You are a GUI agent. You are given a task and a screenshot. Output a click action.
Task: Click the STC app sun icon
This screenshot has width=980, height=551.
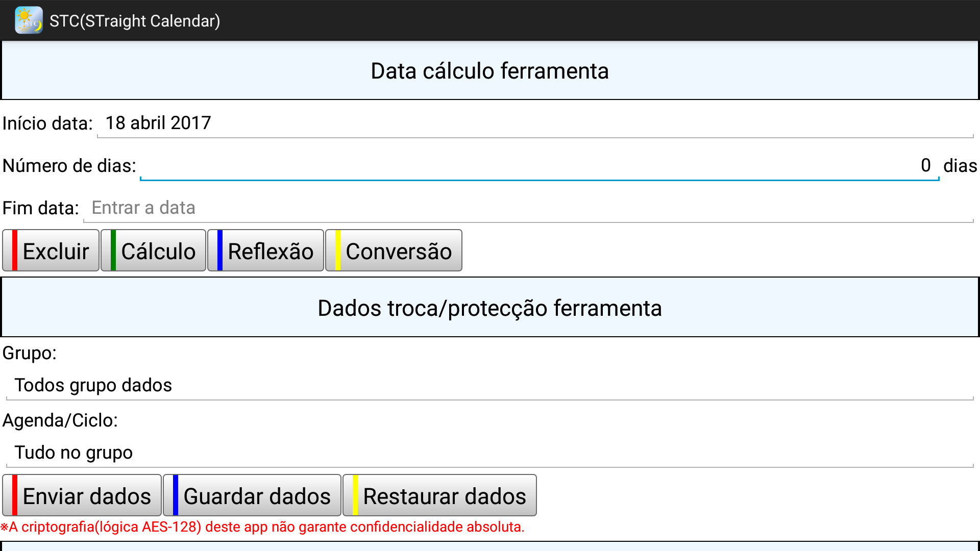tap(29, 20)
